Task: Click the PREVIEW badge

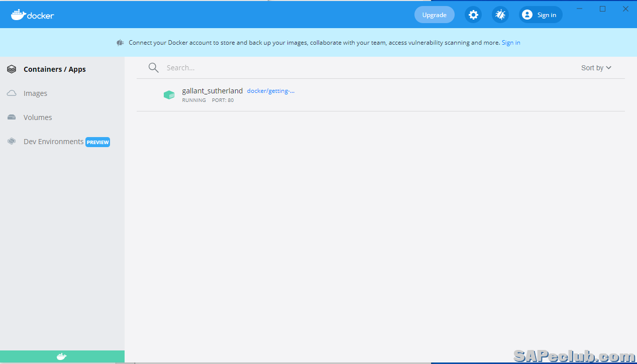Action: (97, 142)
